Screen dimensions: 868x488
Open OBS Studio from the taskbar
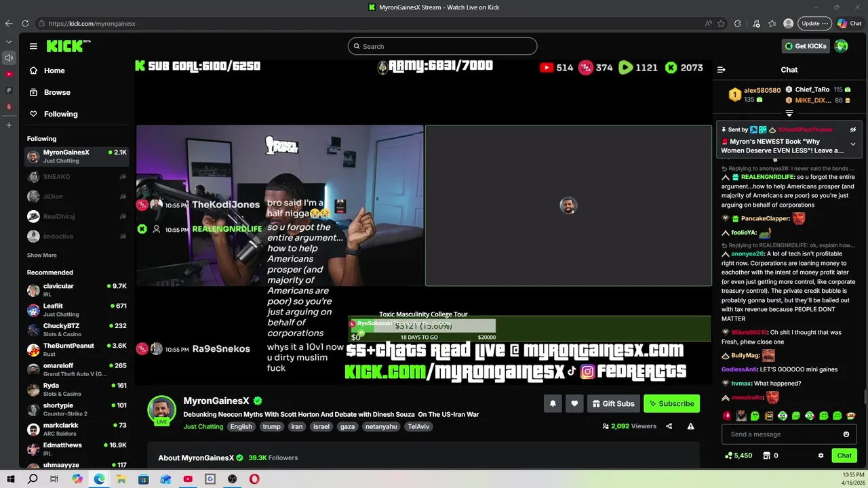[x=232, y=479]
